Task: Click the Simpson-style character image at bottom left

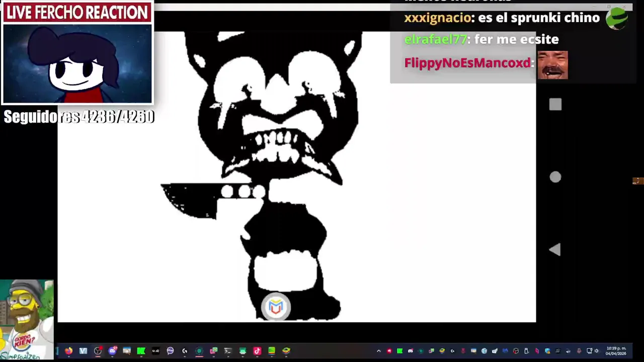Action: point(27,320)
